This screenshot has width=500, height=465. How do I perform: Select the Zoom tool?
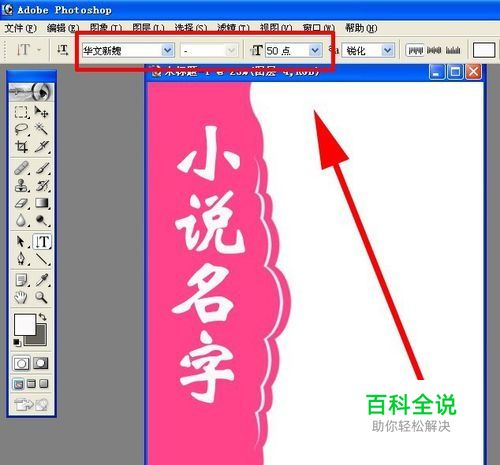pos(42,297)
